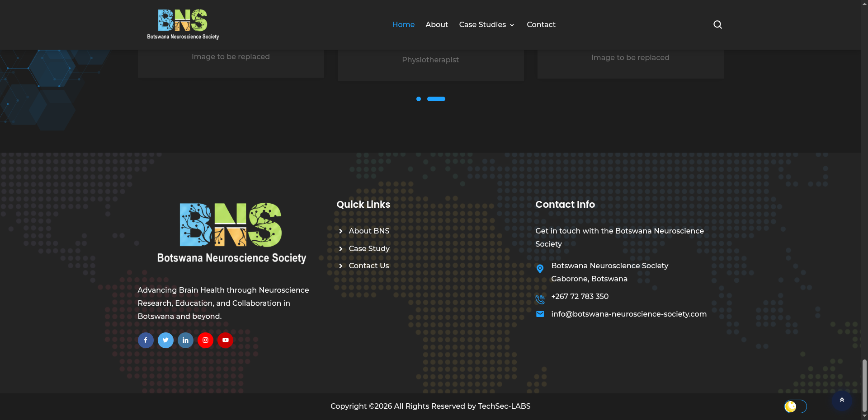Screen dimensions: 868x420
Task: Click the page vertical scrollbar thumb
Action: (864, 385)
